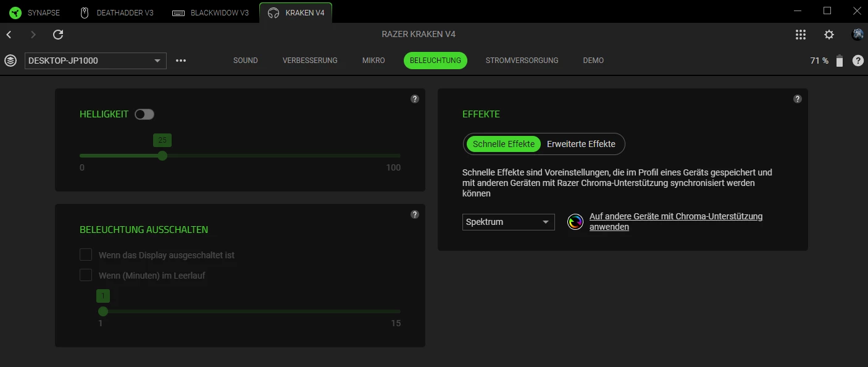The height and width of the screenshot is (367, 868).
Task: Click the BELEUCHTUNG AUSSCHALTEN heading
Action: tap(144, 230)
